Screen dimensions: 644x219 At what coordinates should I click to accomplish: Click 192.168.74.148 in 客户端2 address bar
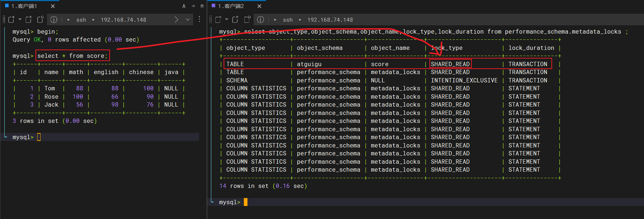(330, 20)
